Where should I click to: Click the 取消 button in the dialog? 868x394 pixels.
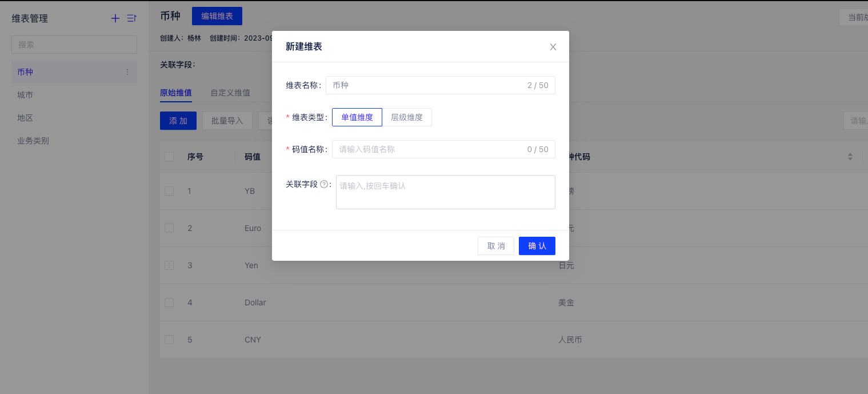click(x=495, y=246)
